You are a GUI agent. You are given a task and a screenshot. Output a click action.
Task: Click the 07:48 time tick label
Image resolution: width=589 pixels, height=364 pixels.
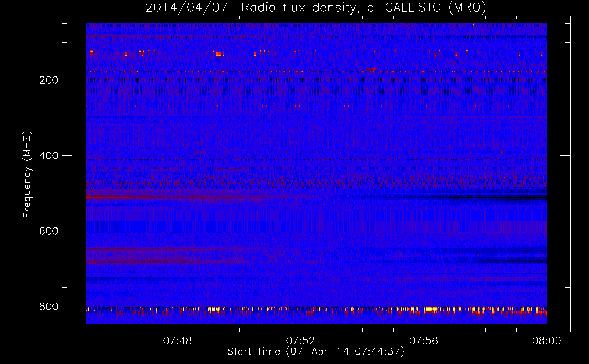pyautogui.click(x=178, y=341)
